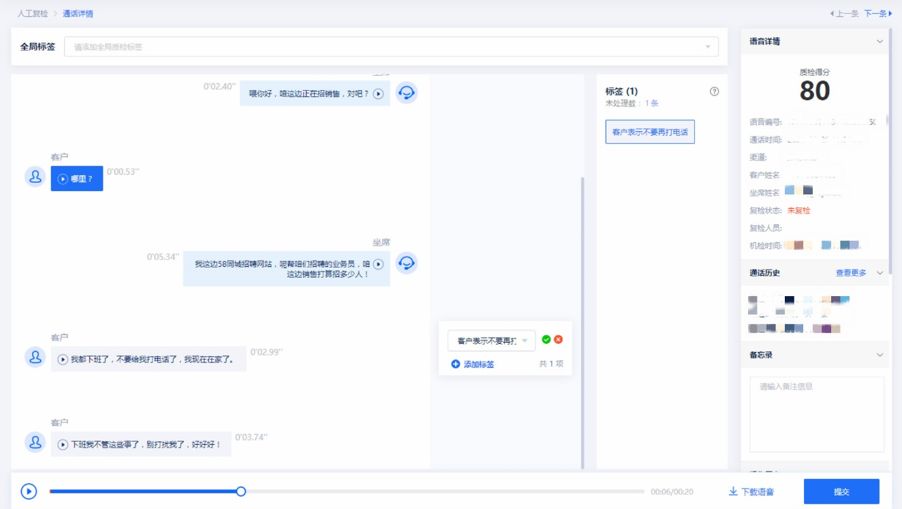Click 添加标签 to add a tag

tap(472, 364)
